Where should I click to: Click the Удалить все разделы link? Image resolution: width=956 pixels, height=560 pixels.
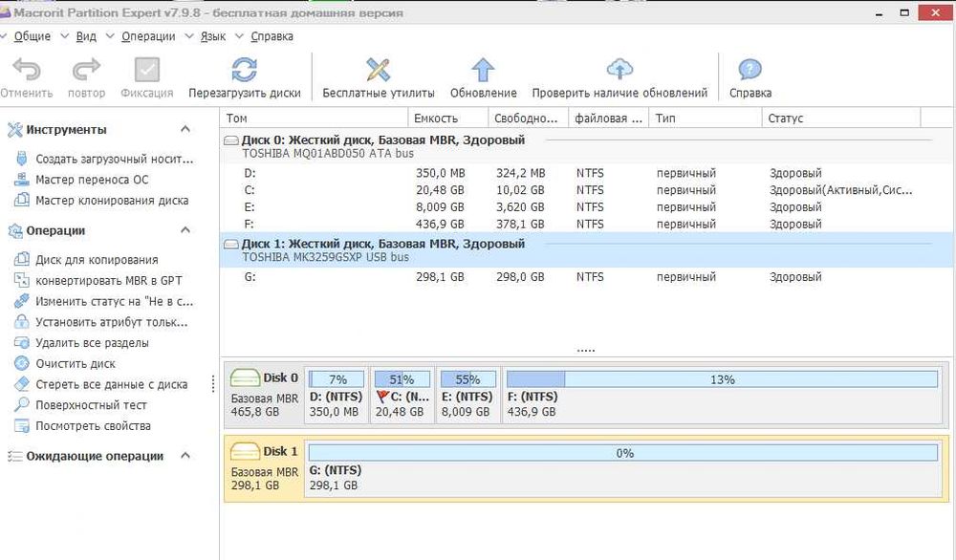click(92, 343)
